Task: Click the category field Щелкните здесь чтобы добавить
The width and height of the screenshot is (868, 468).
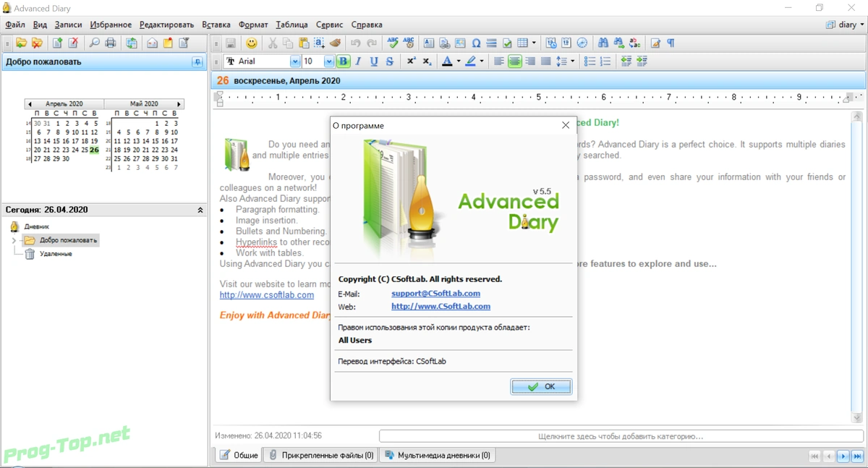Action: pyautogui.click(x=621, y=436)
